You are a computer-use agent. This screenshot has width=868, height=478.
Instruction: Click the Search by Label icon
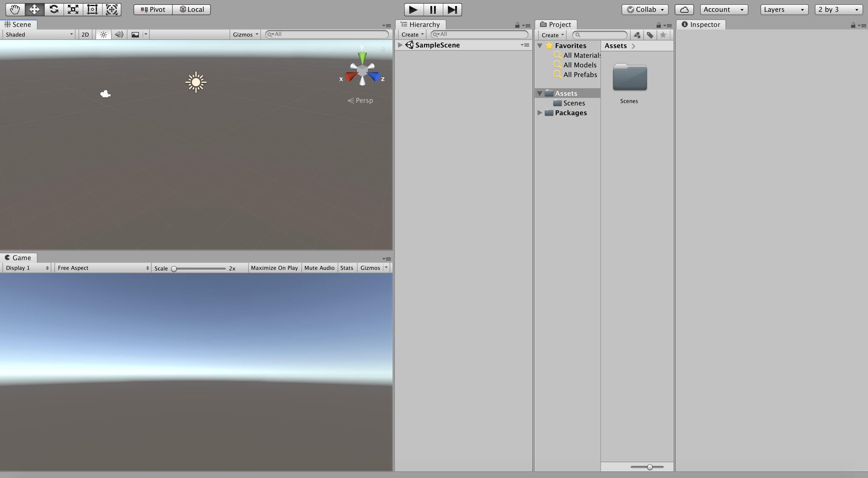point(650,35)
